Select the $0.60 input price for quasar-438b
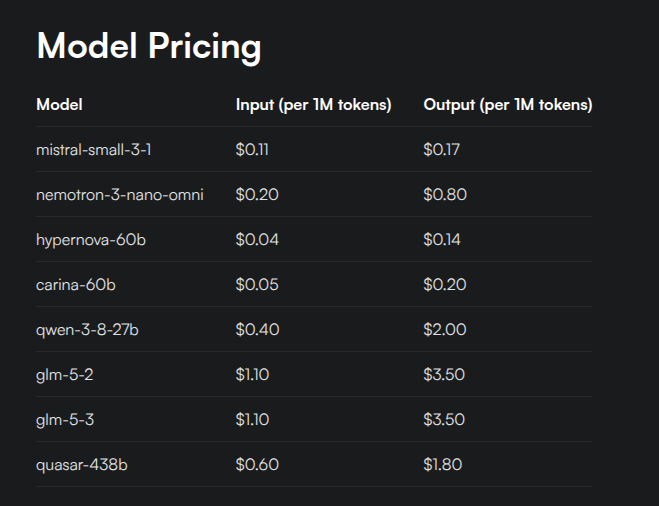Viewport: 659px width, 506px height. pos(257,464)
